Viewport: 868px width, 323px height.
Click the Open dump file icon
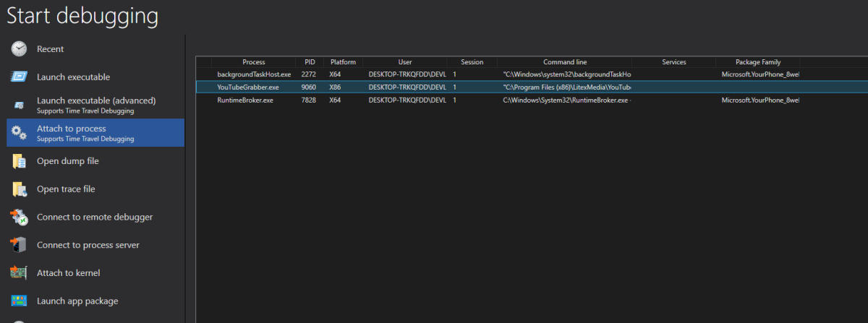19,161
